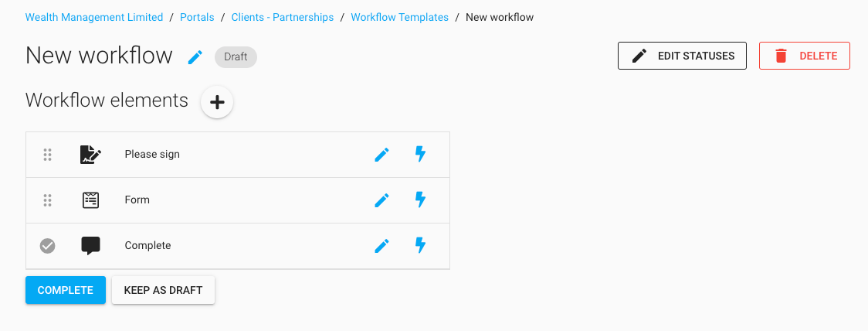The width and height of the screenshot is (868, 331).
Task: Click the Please sign signature icon
Action: pos(90,155)
